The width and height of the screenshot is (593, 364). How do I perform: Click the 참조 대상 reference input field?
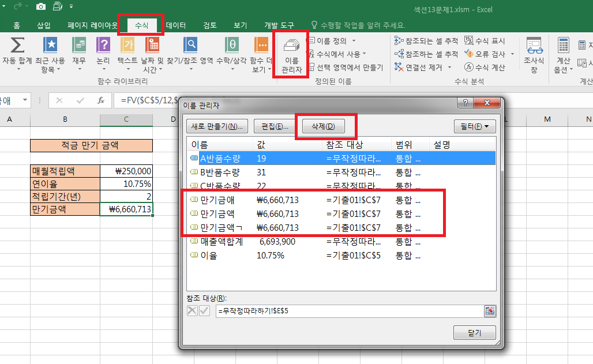349,311
